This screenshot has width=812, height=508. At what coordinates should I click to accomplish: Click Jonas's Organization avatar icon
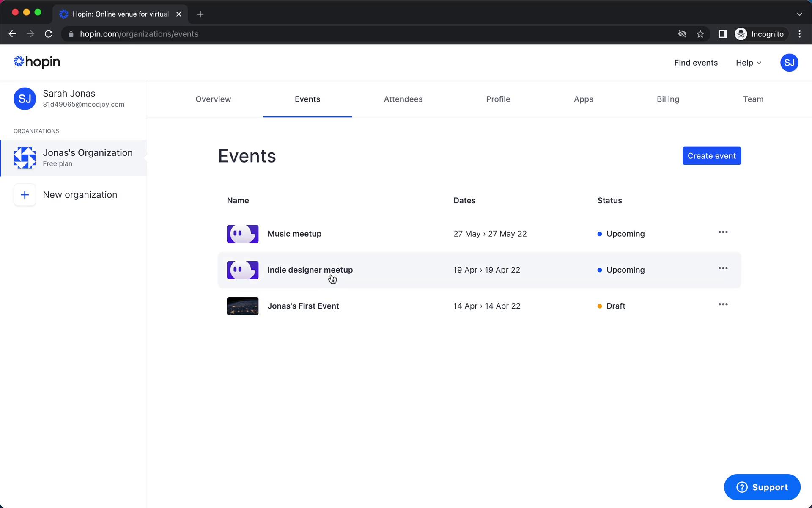[x=25, y=157]
